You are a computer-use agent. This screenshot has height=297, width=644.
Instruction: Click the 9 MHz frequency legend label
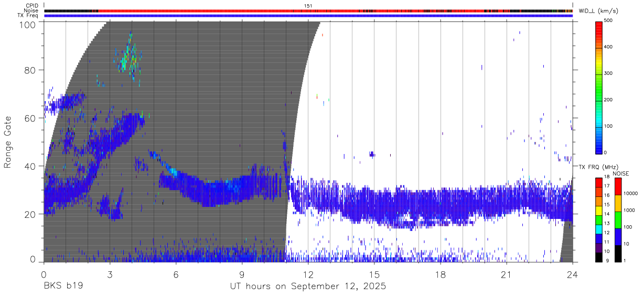pyautogui.click(x=607, y=260)
